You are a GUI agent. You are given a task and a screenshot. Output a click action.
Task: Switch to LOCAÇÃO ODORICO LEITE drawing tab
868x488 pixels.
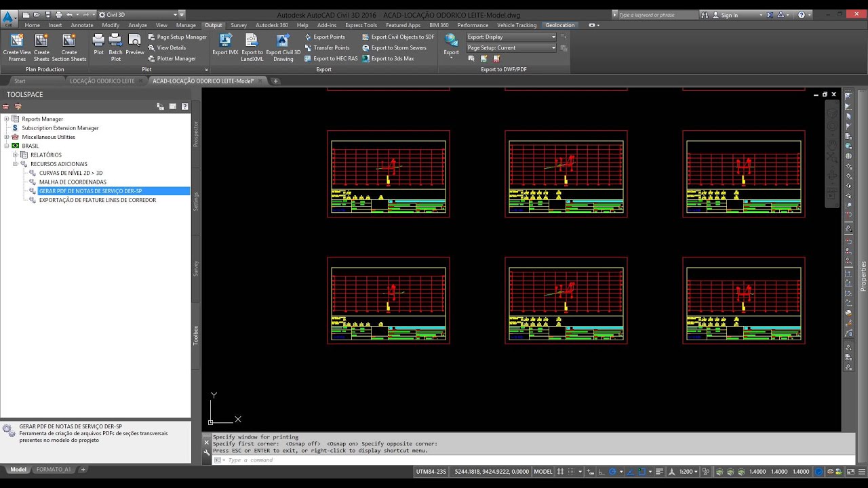(x=102, y=81)
